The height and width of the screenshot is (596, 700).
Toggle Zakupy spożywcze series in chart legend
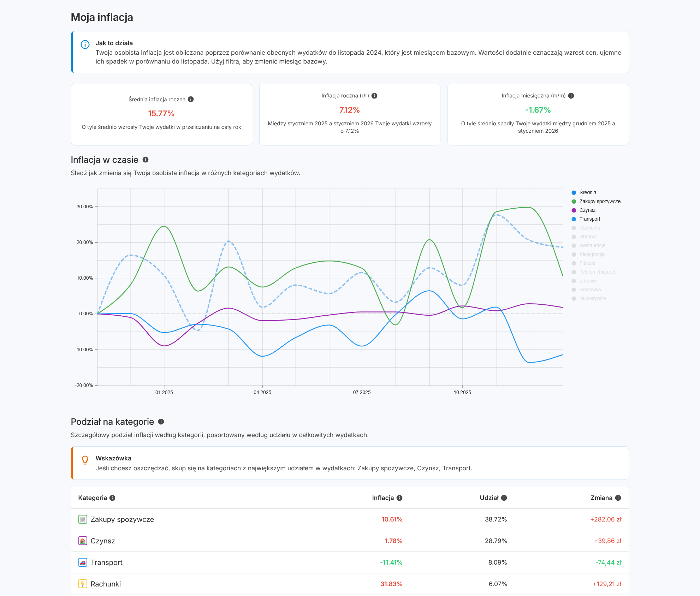[x=600, y=201]
